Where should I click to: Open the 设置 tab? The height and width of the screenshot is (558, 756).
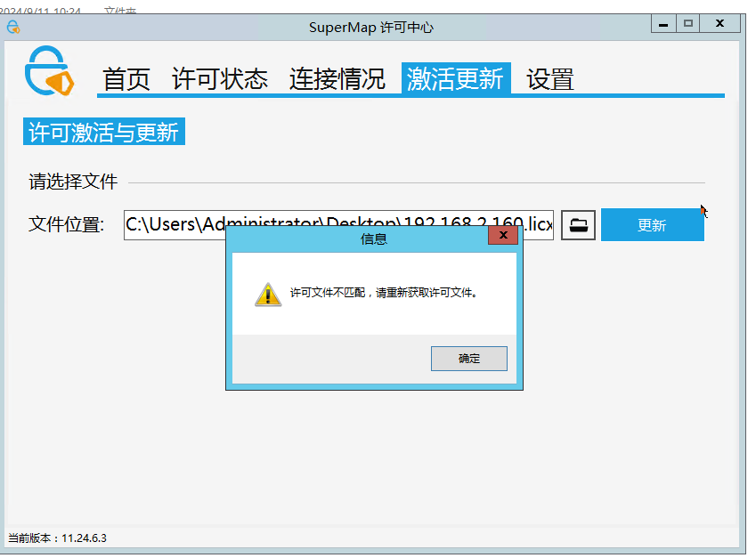pyautogui.click(x=550, y=79)
